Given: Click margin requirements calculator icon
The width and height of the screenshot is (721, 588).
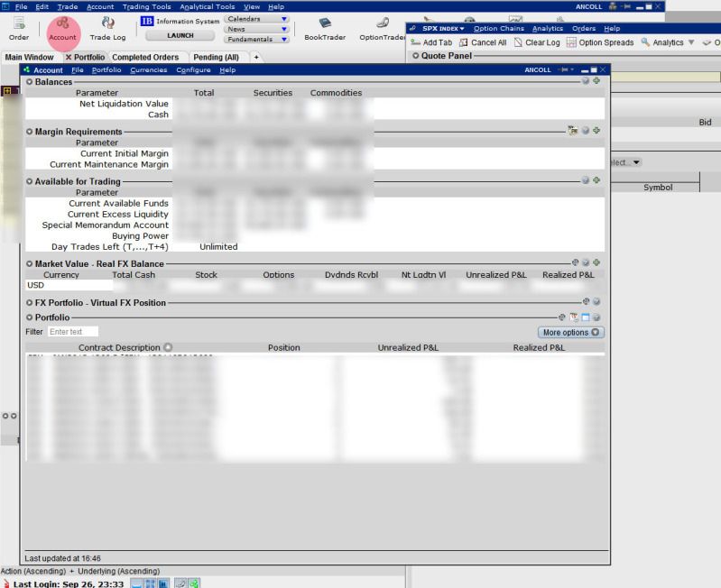Looking at the screenshot, I should tap(572, 131).
